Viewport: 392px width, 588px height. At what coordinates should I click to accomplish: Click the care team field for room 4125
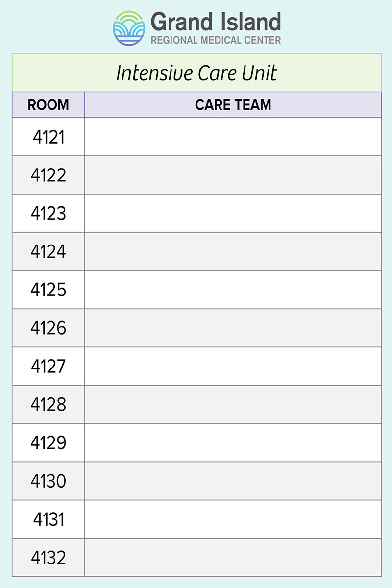pyautogui.click(x=233, y=290)
